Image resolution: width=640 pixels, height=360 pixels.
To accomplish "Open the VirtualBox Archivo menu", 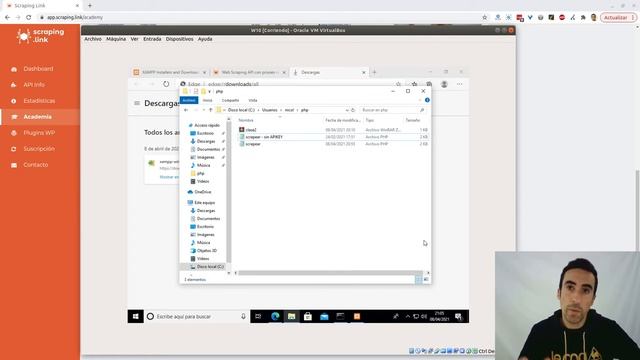I will [x=93, y=39].
